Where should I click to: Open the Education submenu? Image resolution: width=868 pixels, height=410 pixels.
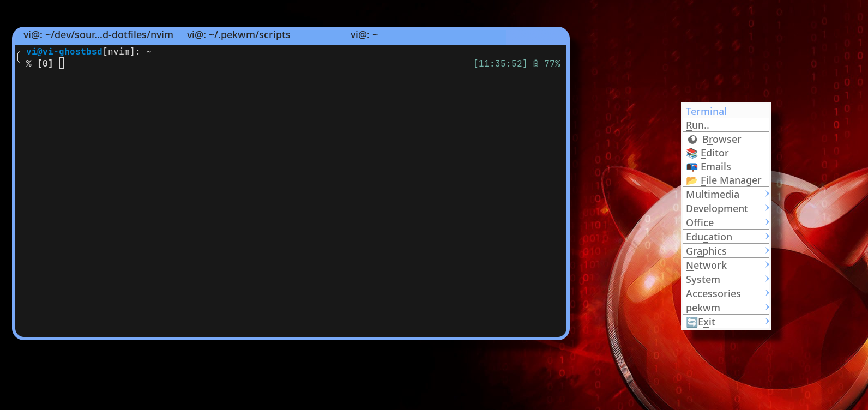(709, 237)
